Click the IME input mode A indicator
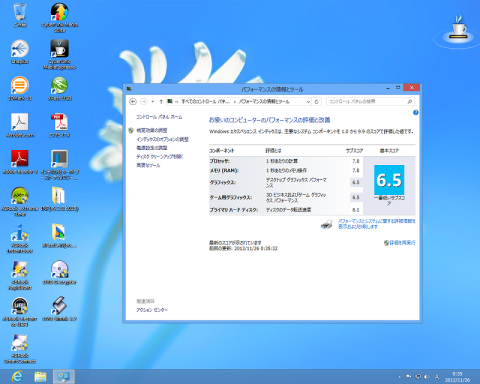This screenshot has height=384, width=480. tap(437, 377)
